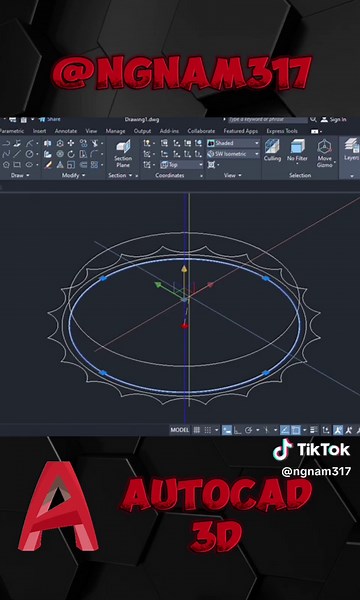The image size is (360, 600).
Task: Click the upper-left blue grip on selected ellipse
Action: coord(103,279)
